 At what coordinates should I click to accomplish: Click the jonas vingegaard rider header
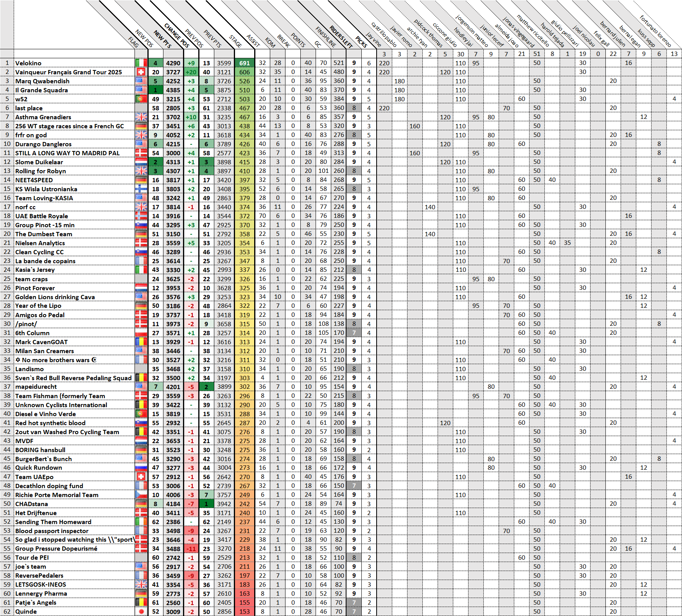(x=518, y=32)
